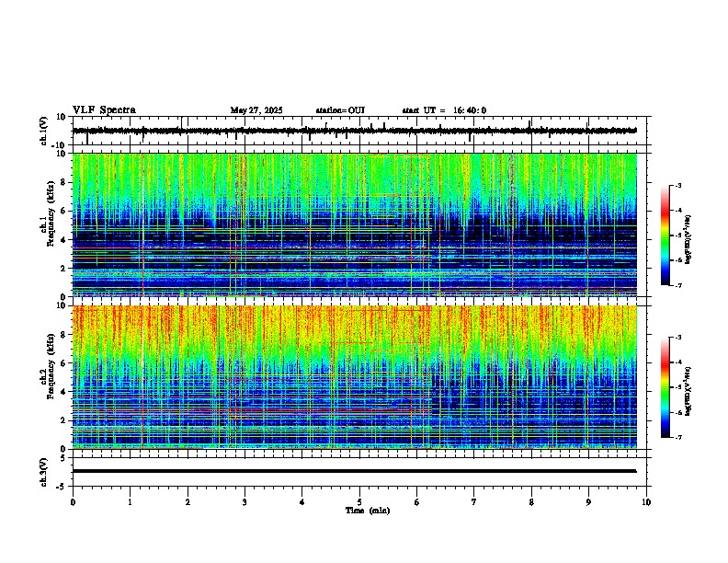Click time axis tick label "9"
The height and width of the screenshot is (563, 728).
[x=588, y=502]
